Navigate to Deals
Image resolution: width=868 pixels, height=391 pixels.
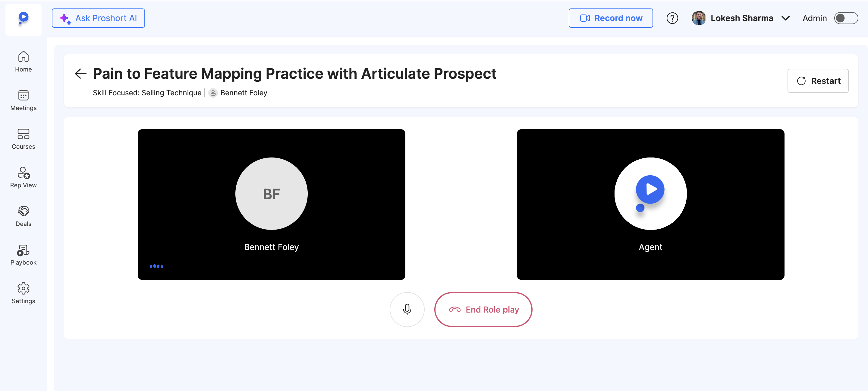point(23,216)
